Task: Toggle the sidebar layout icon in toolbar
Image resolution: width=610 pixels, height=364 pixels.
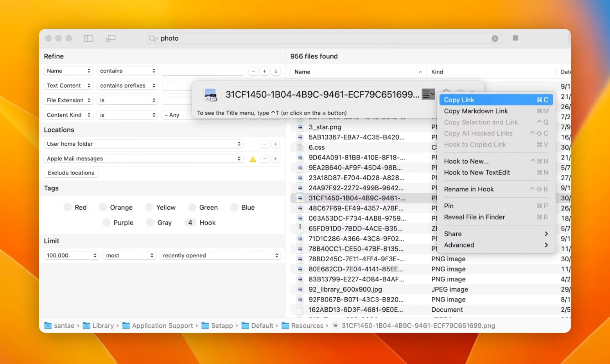Action: click(x=88, y=38)
